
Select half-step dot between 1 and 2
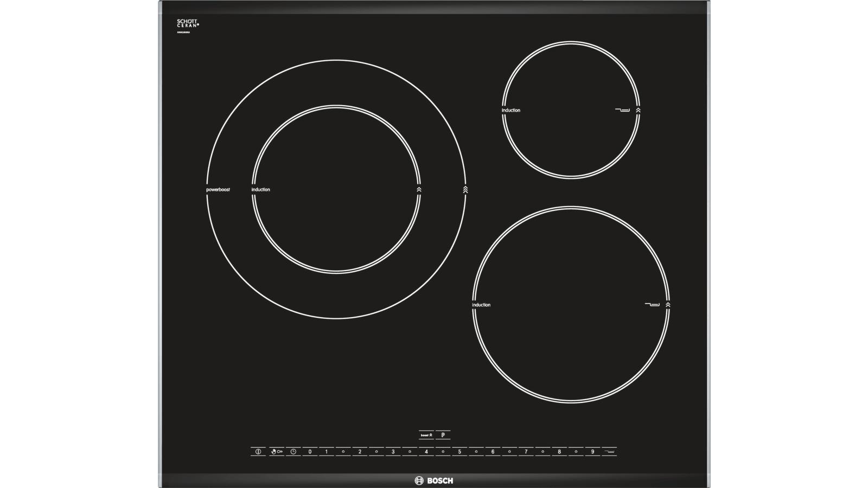coord(343,451)
